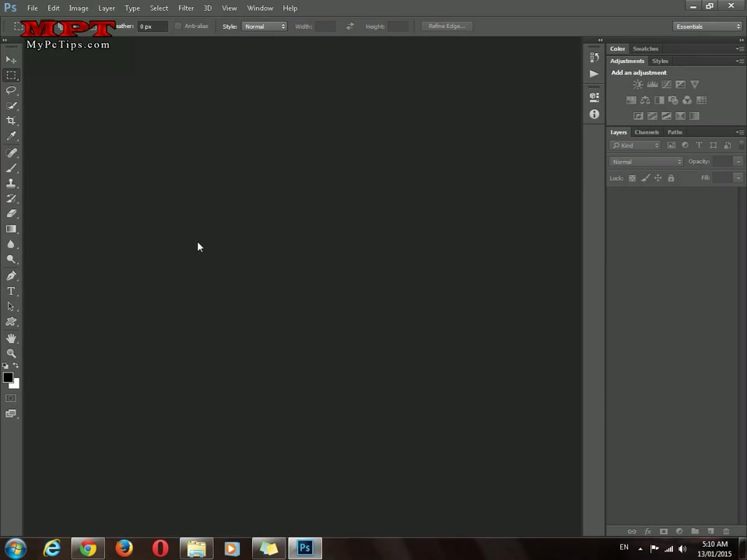The image size is (747, 560).
Task: Create a new layer
Action: pos(710,531)
